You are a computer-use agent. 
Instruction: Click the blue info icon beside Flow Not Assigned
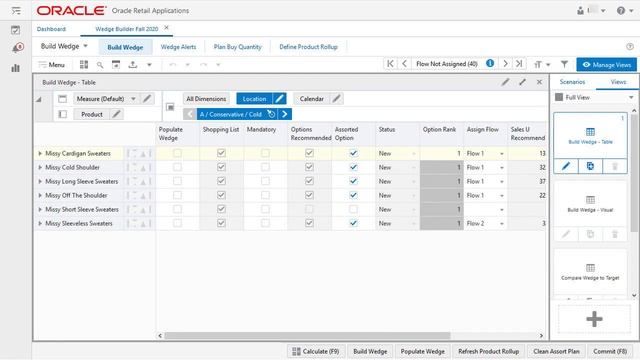[490, 63]
